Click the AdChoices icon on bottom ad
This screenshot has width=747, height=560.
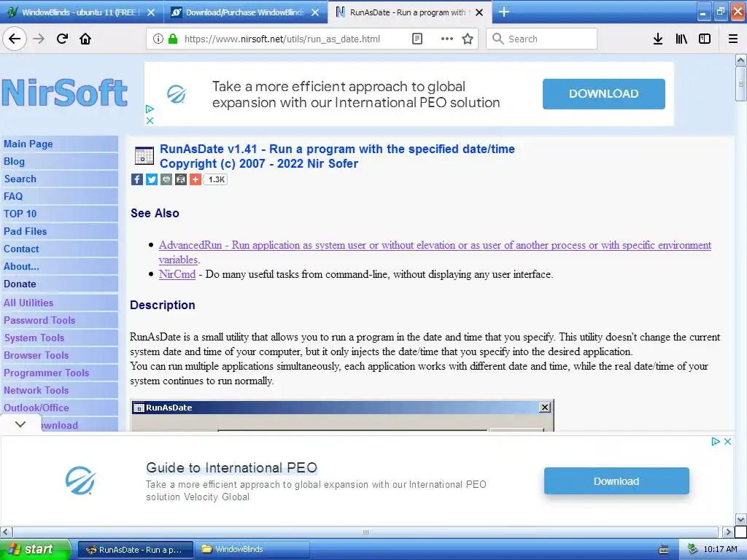716,441
